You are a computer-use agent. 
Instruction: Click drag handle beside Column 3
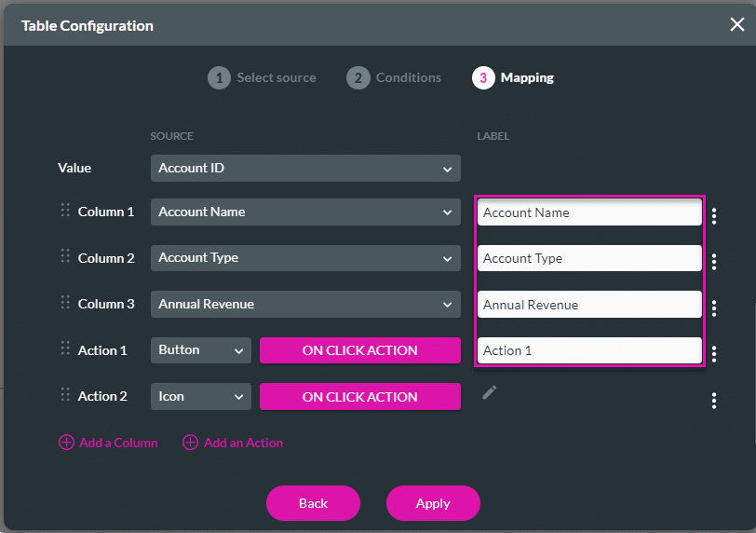click(x=65, y=303)
